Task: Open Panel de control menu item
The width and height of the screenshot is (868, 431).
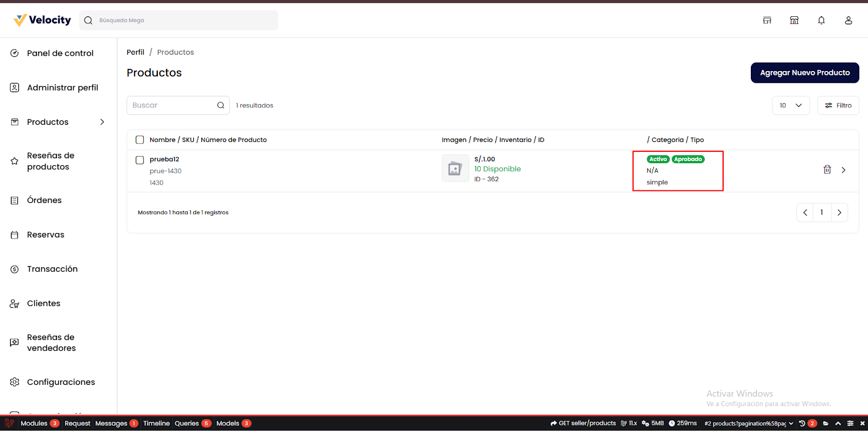Action: click(60, 53)
